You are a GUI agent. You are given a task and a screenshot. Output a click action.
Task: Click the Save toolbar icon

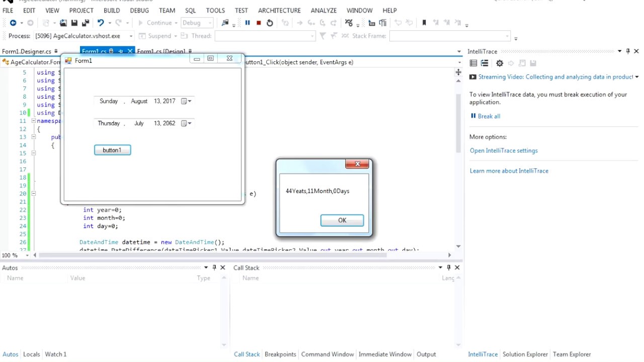tap(74, 23)
